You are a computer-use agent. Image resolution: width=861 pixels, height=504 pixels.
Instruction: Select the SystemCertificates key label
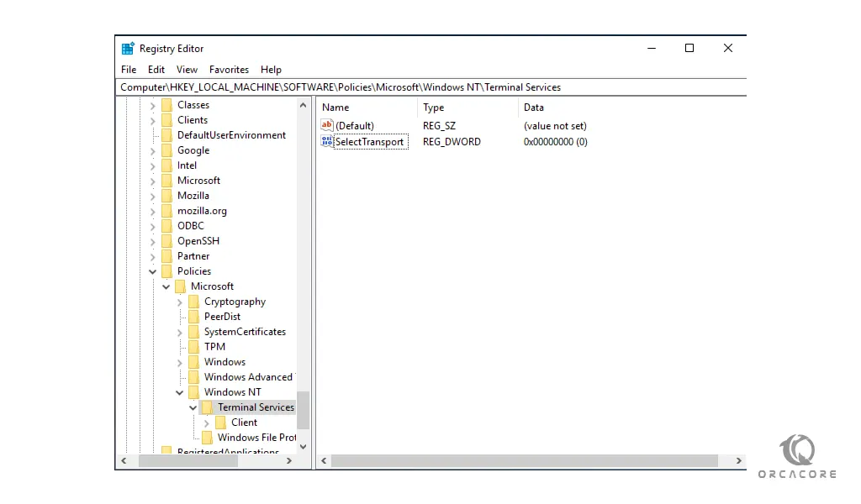coord(245,332)
